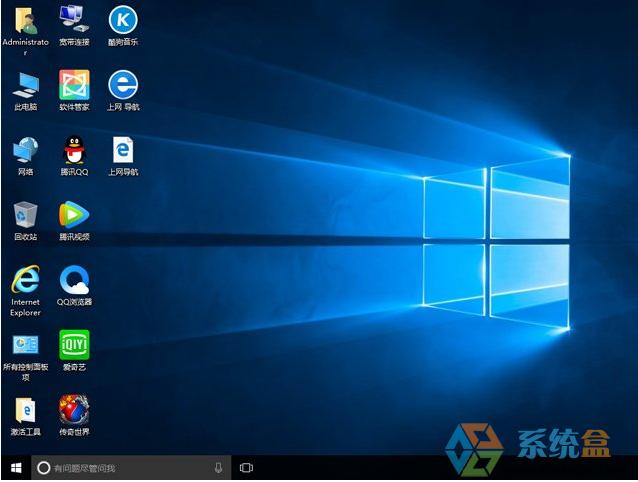Launch the green 爱奇艺 iQIYI icon
The image size is (638, 482).
pyautogui.click(x=74, y=345)
